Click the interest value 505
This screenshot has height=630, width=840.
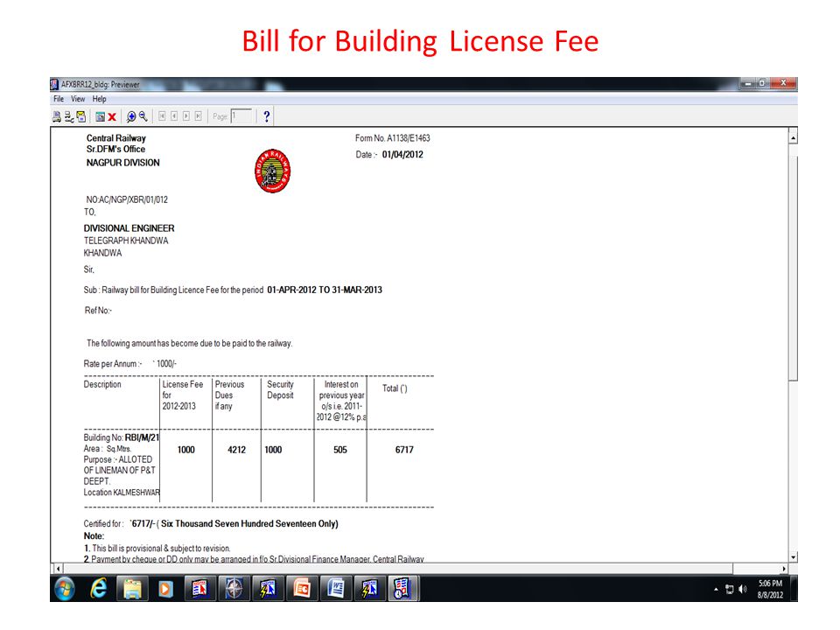point(340,450)
